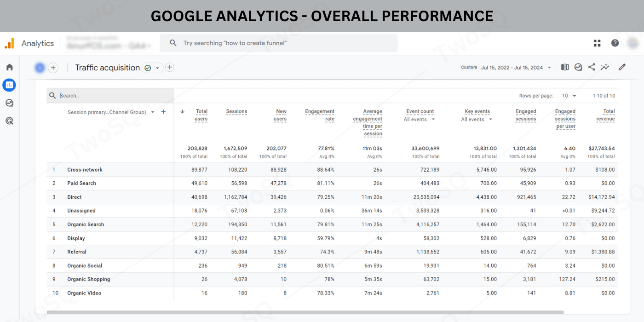644x322 pixels.
Task: Click the Edit comparisons columns icon
Action: pos(565,67)
